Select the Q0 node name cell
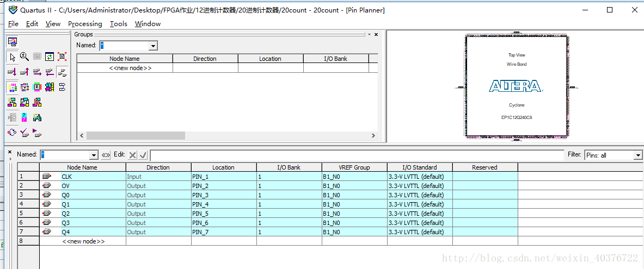The height and width of the screenshot is (269, 644). pyautogui.click(x=83, y=195)
